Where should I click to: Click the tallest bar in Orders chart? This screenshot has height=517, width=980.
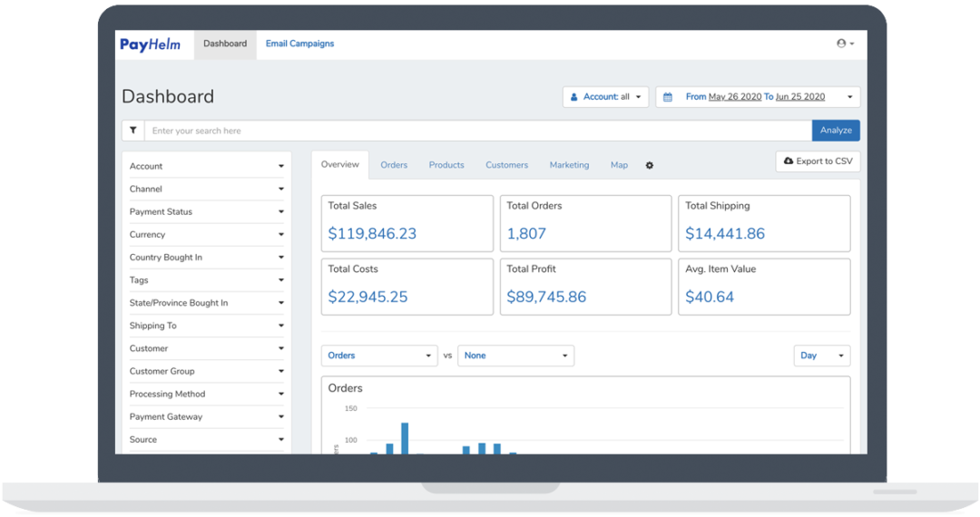click(405, 438)
